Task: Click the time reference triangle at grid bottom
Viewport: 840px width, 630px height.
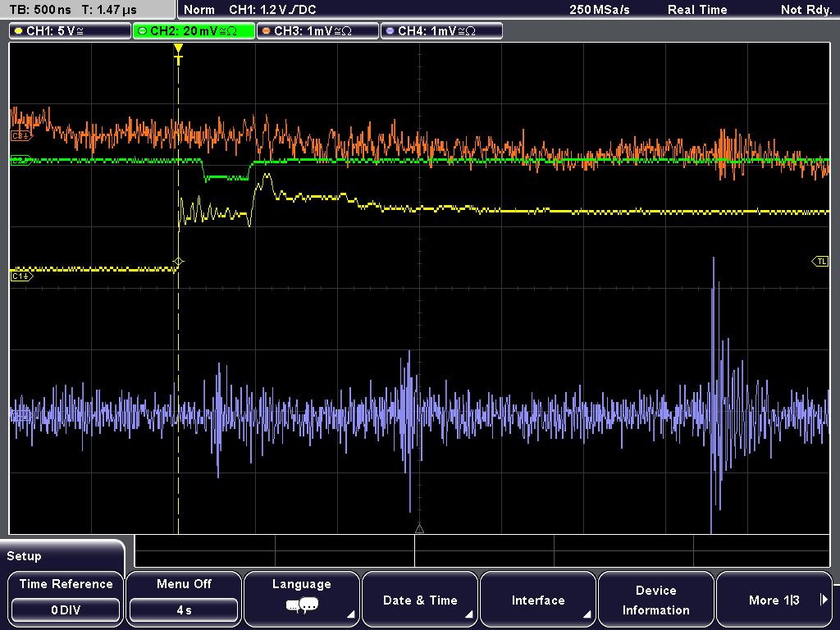Action: [x=419, y=529]
